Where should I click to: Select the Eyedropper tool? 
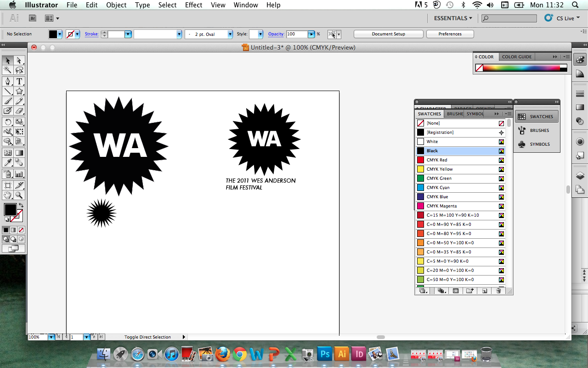pos(8,162)
